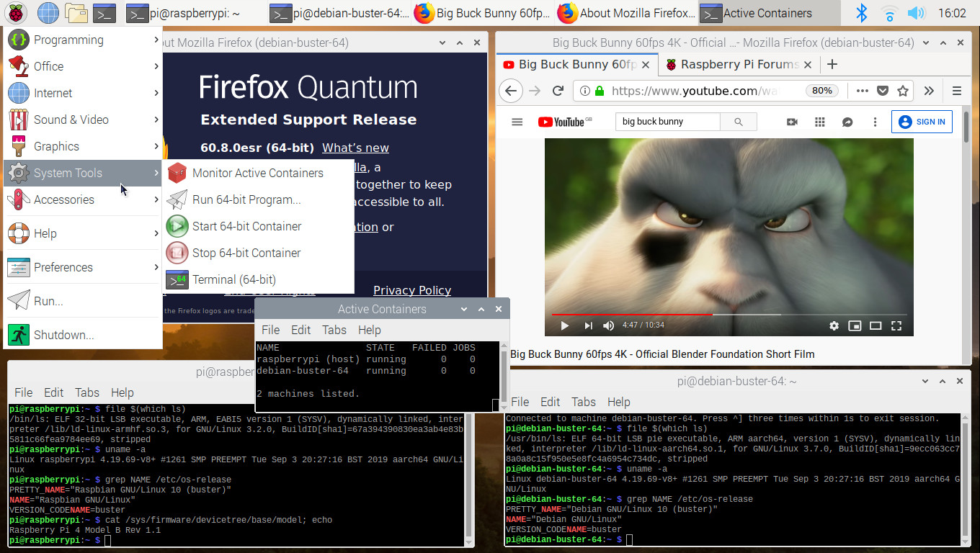Open the Privacy Policy link in About Firefox
This screenshot has height=553, width=980.
pos(412,290)
